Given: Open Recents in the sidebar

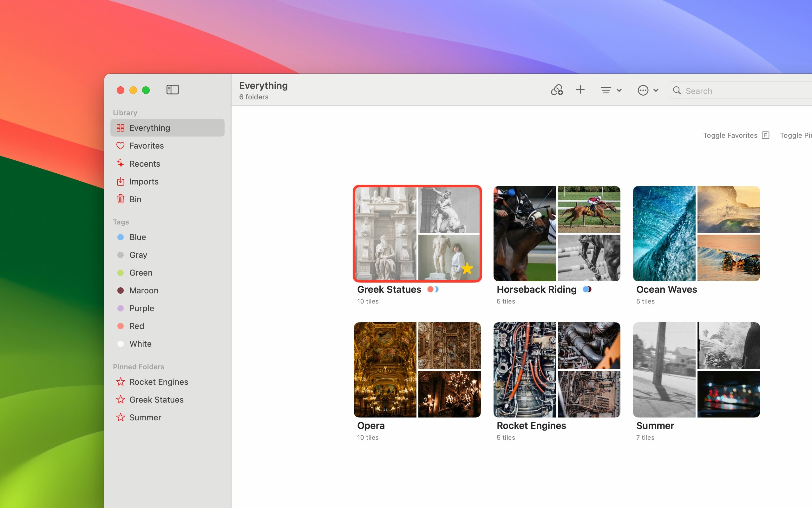Looking at the screenshot, I should coord(167,164).
